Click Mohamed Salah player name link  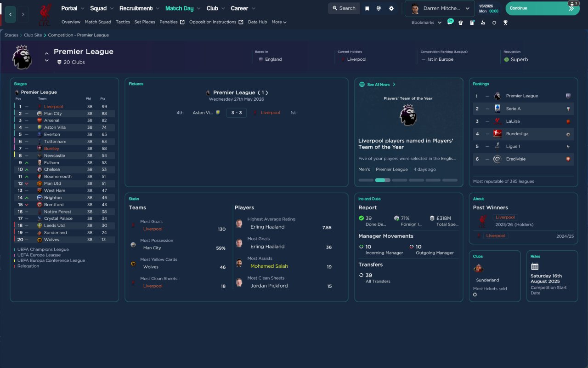[x=269, y=266]
